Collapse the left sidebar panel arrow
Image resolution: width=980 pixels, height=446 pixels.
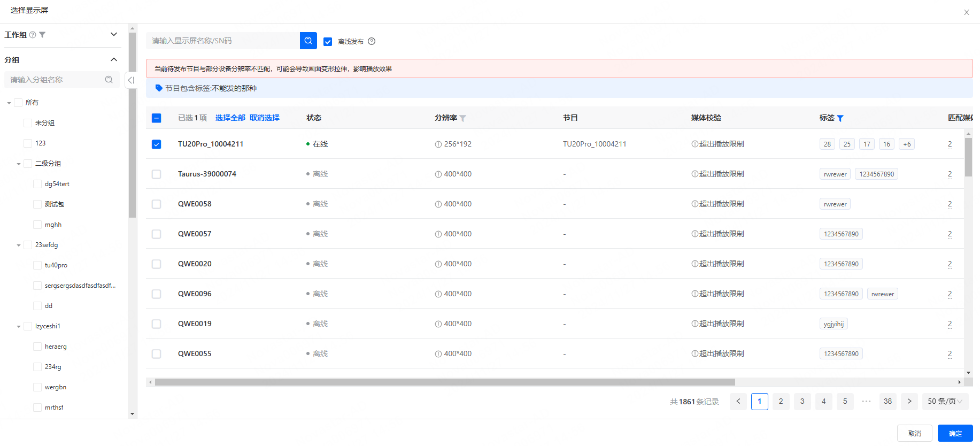[x=131, y=80]
